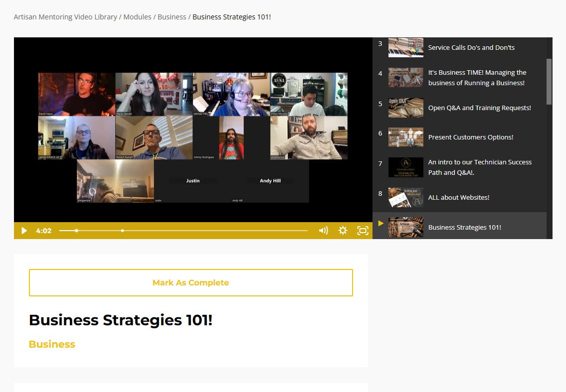Click the yellow Business category heading

(52, 344)
